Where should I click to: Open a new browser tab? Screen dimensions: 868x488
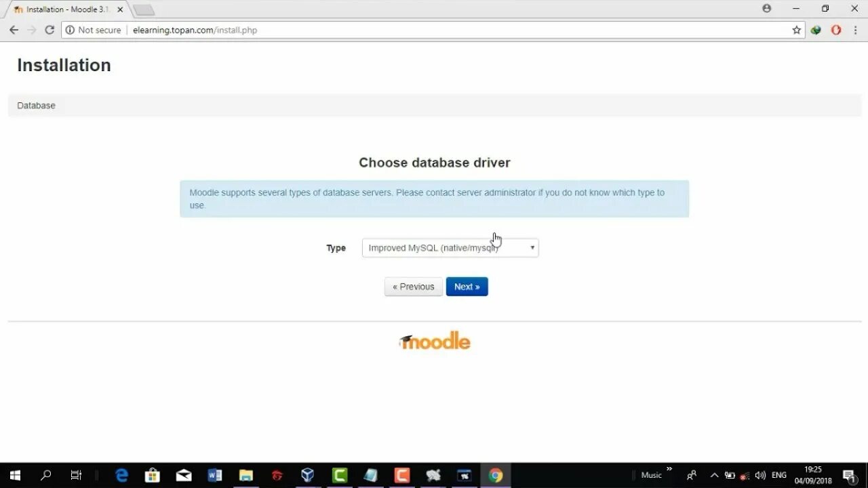144,10
